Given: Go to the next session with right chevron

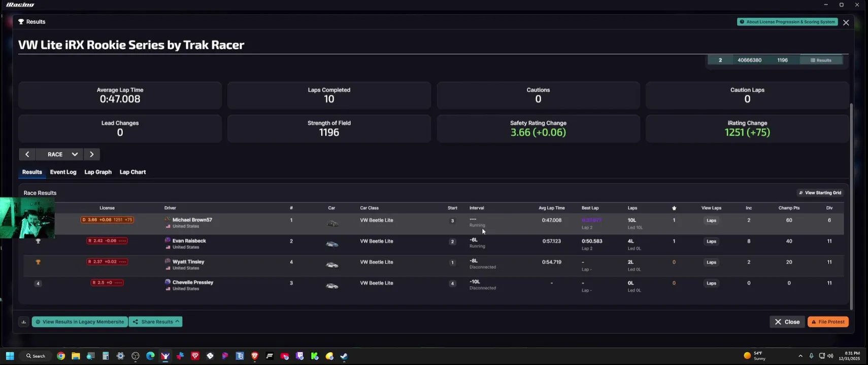Looking at the screenshot, I should [92, 154].
